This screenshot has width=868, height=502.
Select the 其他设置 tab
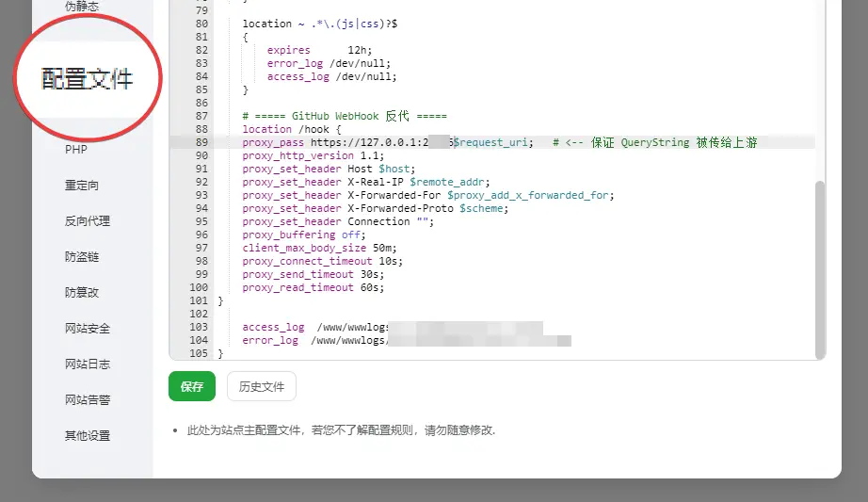[x=87, y=435]
